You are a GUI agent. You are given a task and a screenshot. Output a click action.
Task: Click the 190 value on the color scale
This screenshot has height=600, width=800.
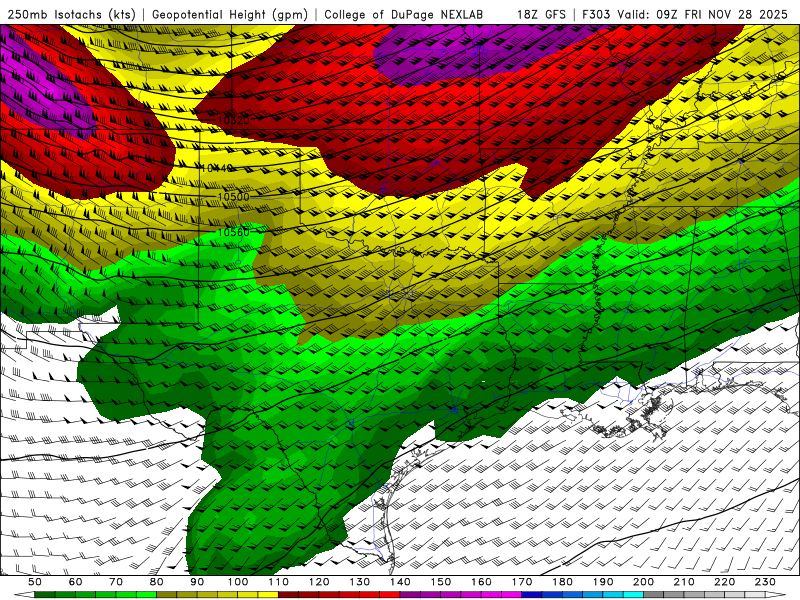603,582
